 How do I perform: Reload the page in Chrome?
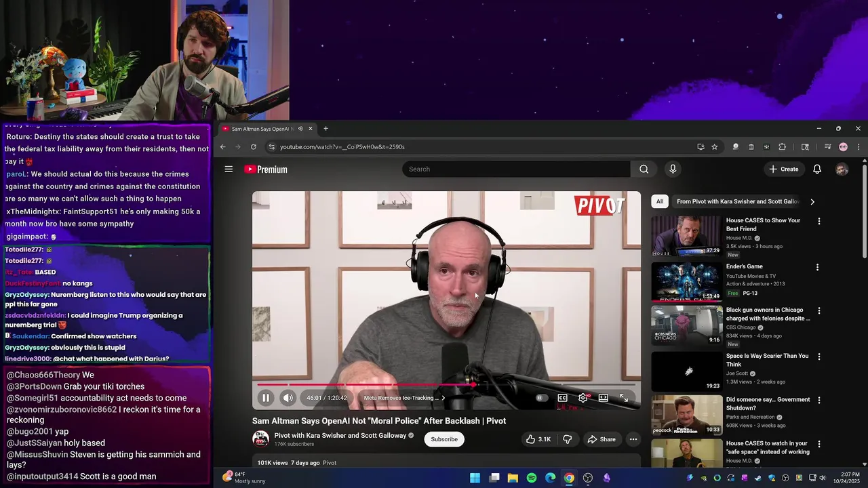pos(254,147)
